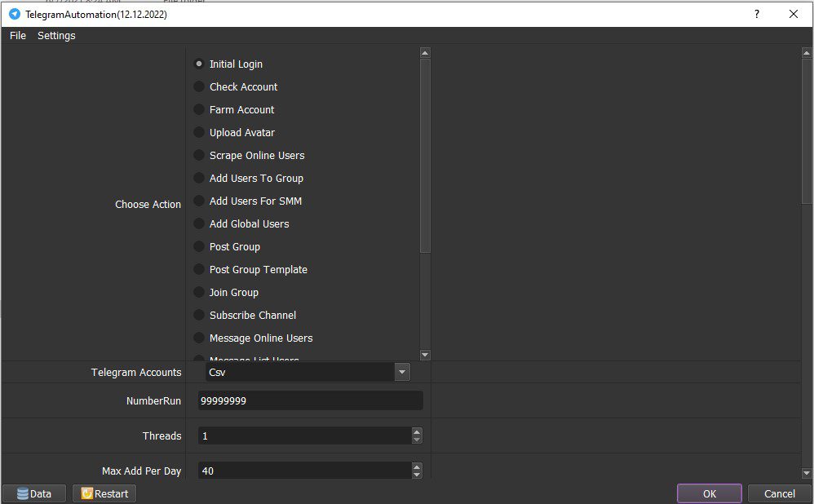Increase Max Add Per Day value
814x504 pixels.
click(x=417, y=466)
